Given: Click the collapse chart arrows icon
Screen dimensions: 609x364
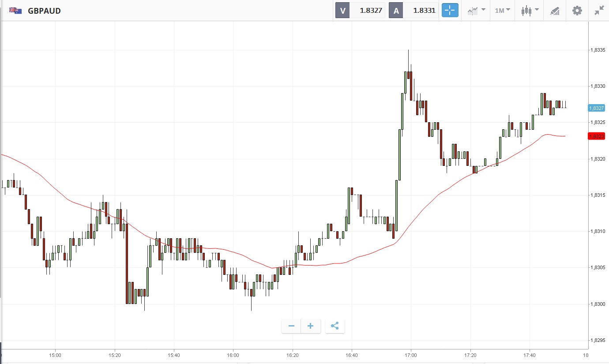Looking at the screenshot, I should tap(598, 11).
